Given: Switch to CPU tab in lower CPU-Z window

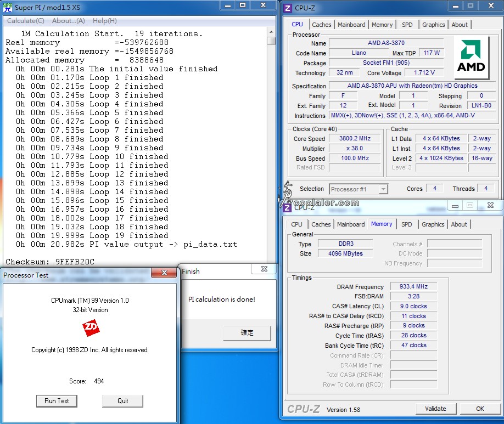Looking at the screenshot, I should 296,224.
